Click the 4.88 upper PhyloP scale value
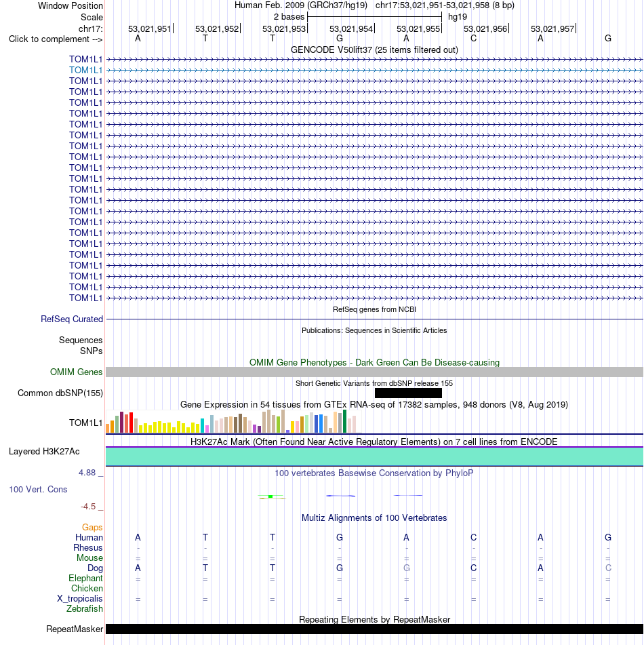 pyautogui.click(x=87, y=473)
